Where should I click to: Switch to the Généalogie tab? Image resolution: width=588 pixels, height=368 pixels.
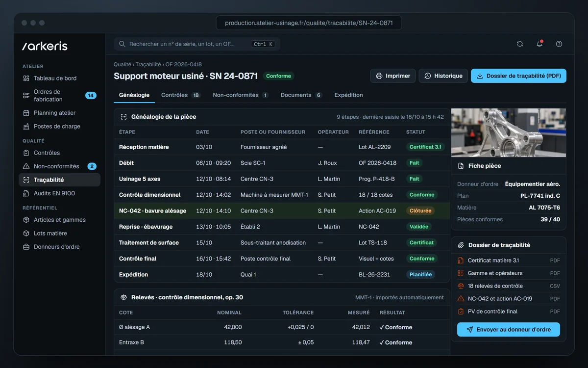click(x=134, y=95)
